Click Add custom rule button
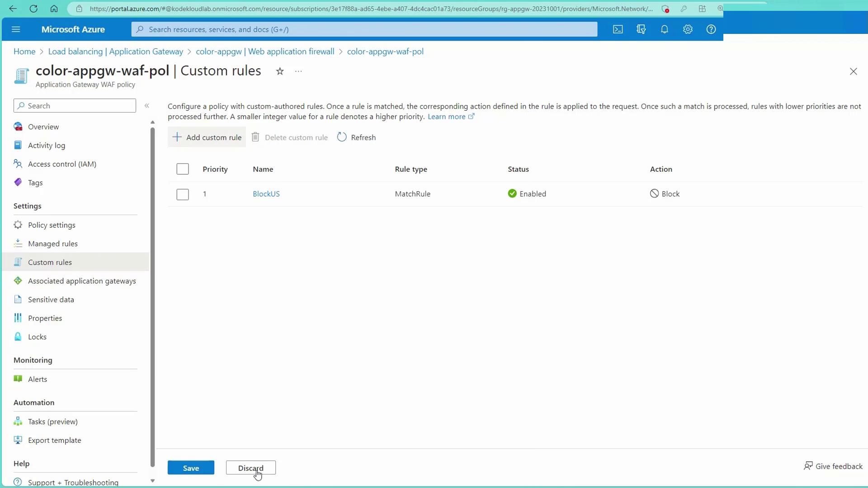The height and width of the screenshot is (488, 868). [x=207, y=137]
